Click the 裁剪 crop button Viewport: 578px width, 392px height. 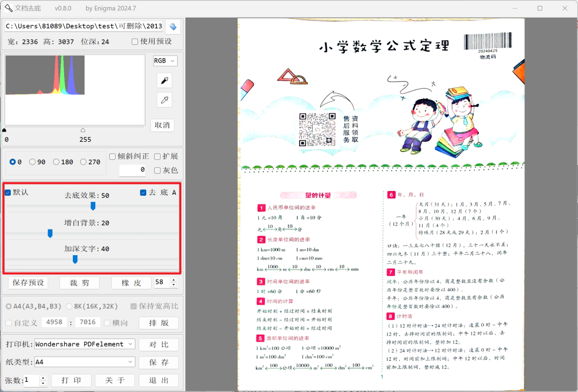pos(79,283)
